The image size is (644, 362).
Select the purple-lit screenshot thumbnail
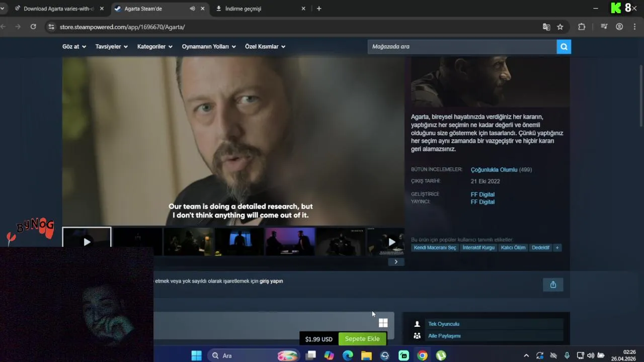tap(290, 242)
